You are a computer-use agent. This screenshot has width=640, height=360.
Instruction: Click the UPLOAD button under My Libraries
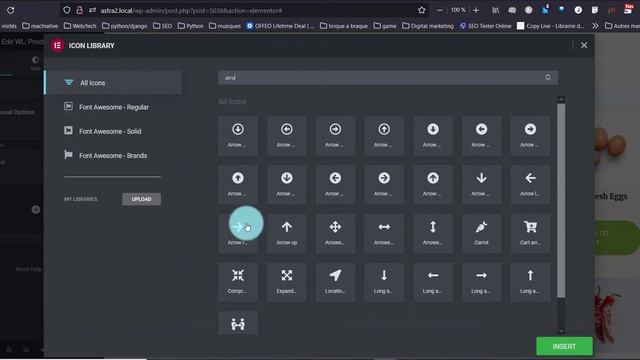click(141, 199)
